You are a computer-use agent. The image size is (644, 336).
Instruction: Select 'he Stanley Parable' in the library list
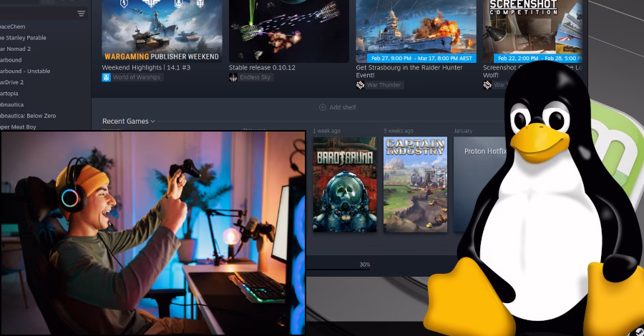point(23,38)
